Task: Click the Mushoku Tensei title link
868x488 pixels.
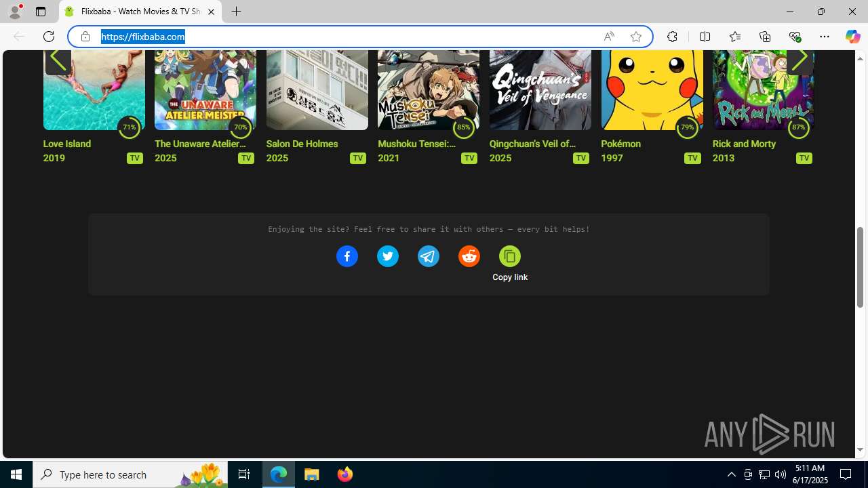Action: [416, 144]
